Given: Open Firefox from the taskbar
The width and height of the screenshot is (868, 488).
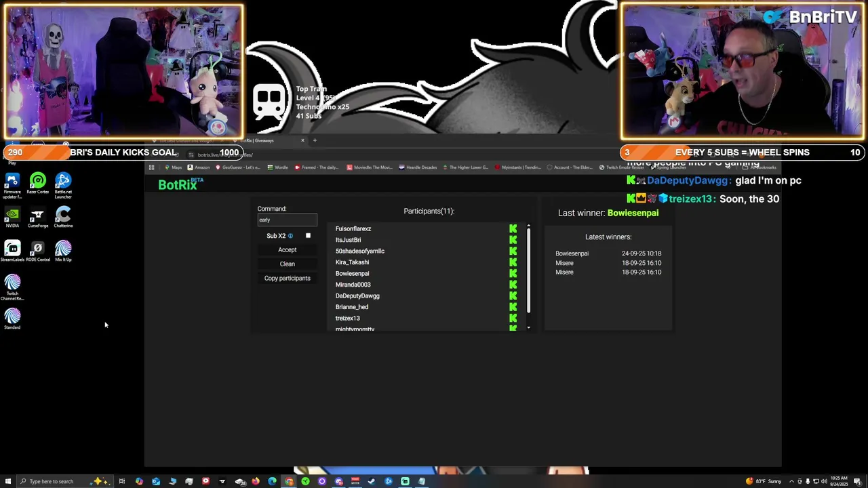Looking at the screenshot, I should click(256, 481).
